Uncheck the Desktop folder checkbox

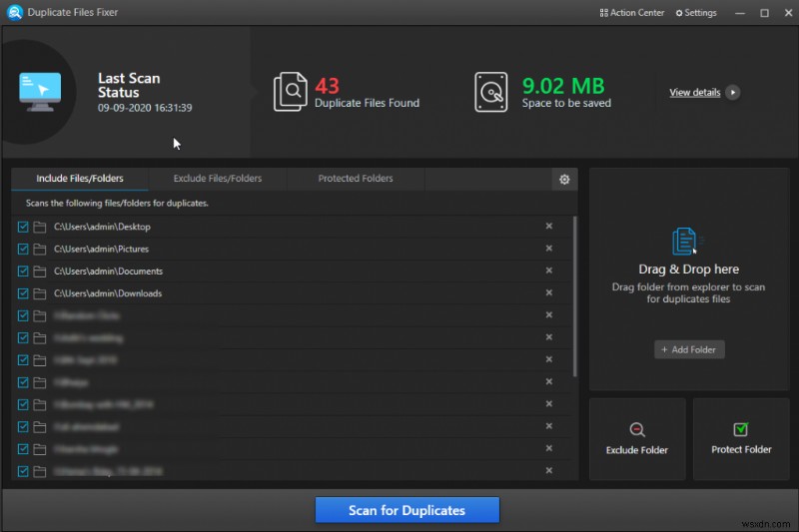coord(23,227)
